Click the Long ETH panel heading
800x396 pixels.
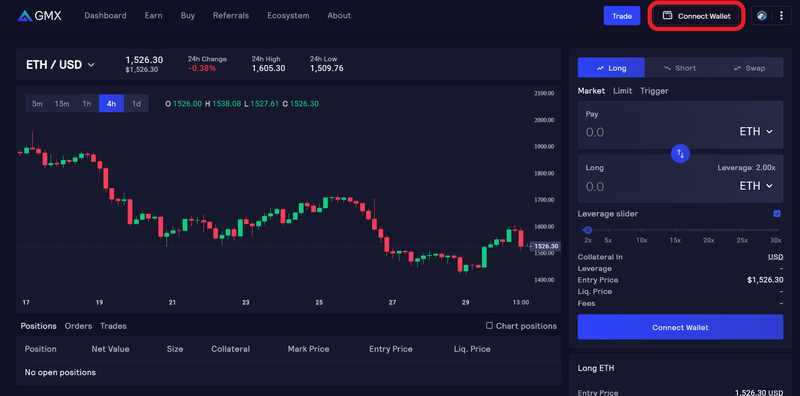pyautogui.click(x=596, y=368)
